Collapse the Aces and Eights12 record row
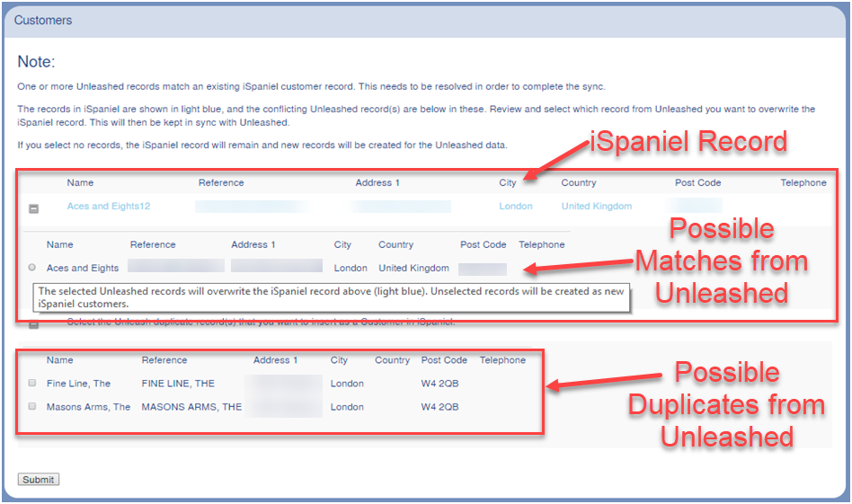852x504 pixels. point(33,208)
